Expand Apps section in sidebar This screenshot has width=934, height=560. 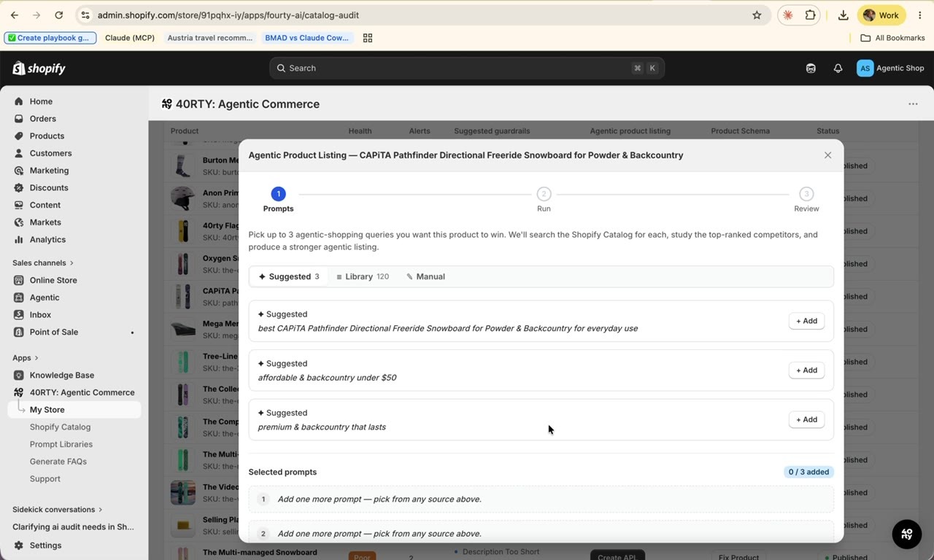[x=26, y=358]
